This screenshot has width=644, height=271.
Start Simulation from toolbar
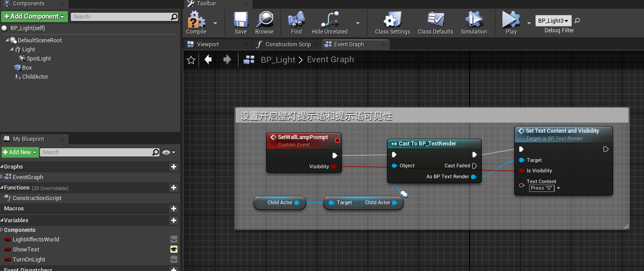[474, 20]
